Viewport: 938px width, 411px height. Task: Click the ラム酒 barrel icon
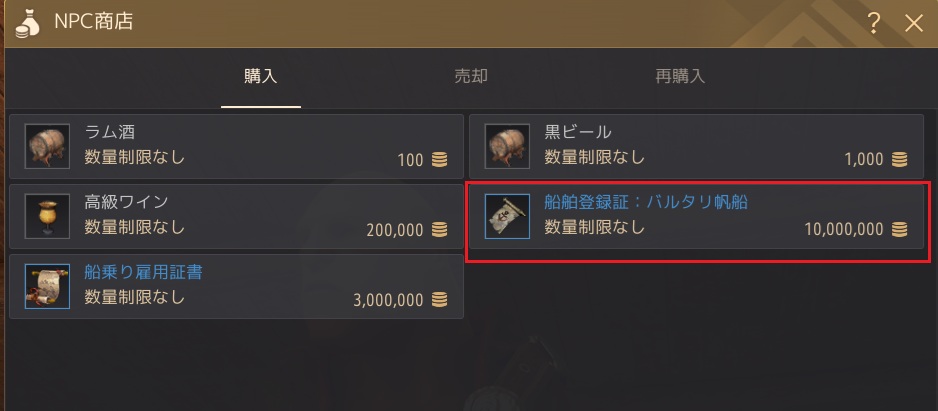point(47,146)
